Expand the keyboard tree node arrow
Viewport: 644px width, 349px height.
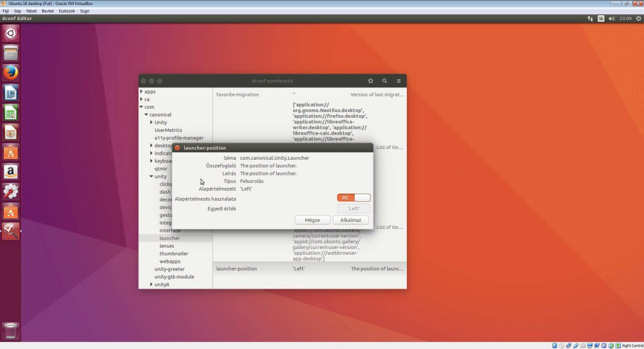tap(151, 161)
